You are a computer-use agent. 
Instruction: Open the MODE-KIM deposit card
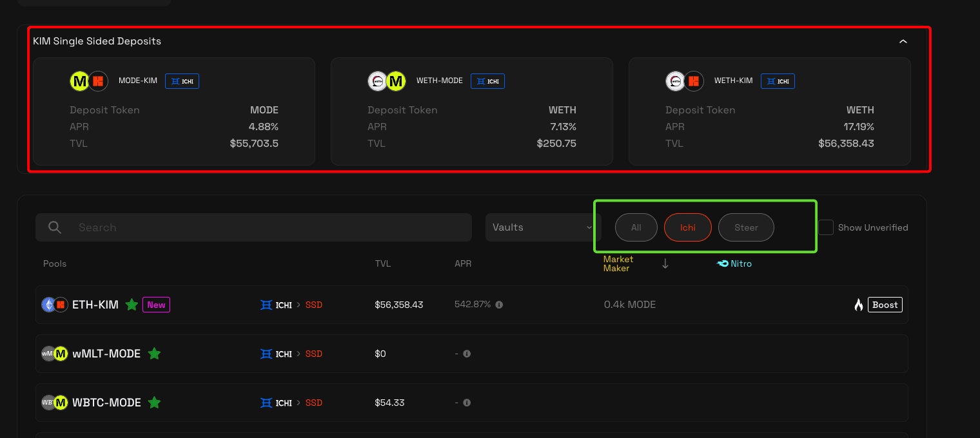pos(174,111)
